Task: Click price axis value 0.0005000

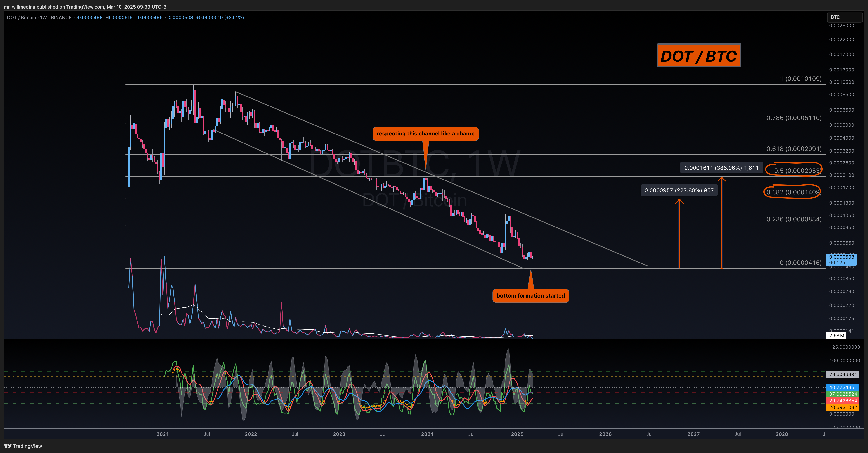Action: click(x=841, y=125)
